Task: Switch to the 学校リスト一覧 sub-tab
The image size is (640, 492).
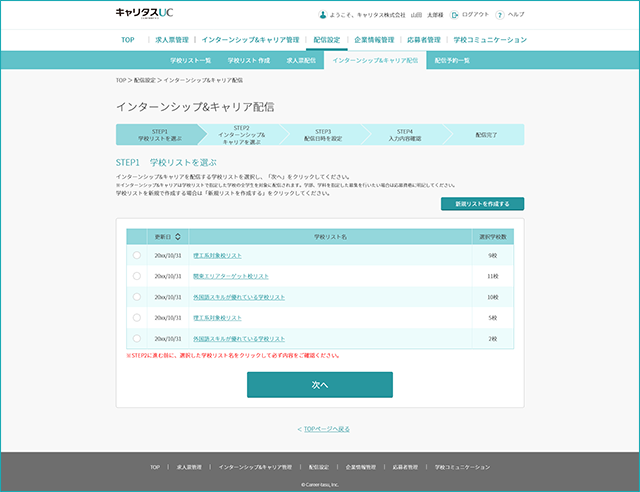Action: (x=191, y=60)
